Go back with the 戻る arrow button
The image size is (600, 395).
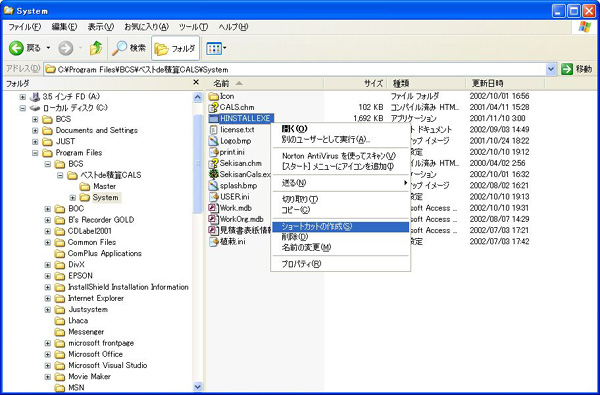(24, 48)
